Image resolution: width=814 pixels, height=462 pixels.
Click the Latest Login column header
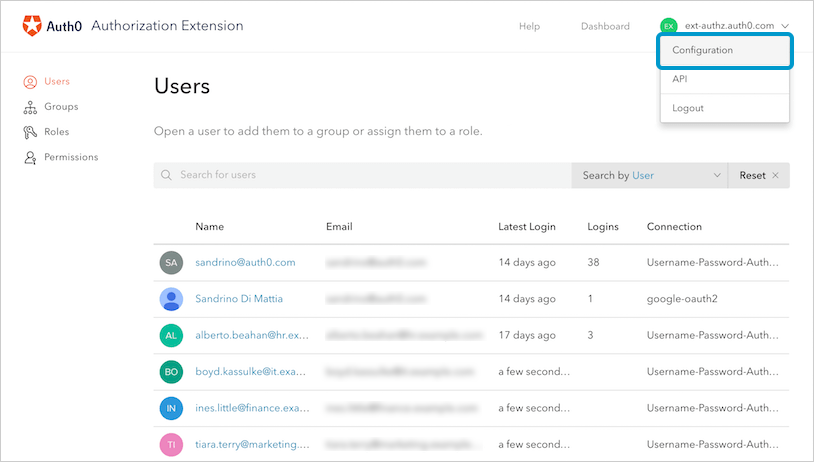tap(527, 226)
